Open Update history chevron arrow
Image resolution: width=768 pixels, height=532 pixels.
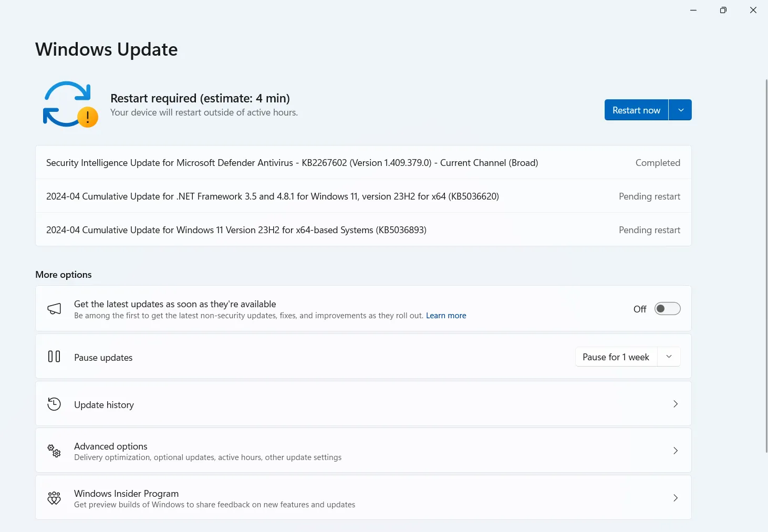676,404
